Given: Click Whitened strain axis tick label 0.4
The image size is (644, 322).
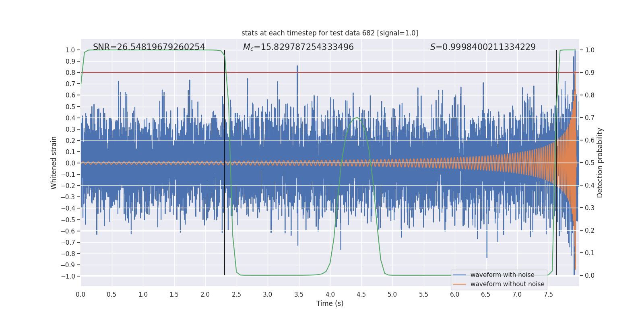Looking at the screenshot, I should click(70, 118).
